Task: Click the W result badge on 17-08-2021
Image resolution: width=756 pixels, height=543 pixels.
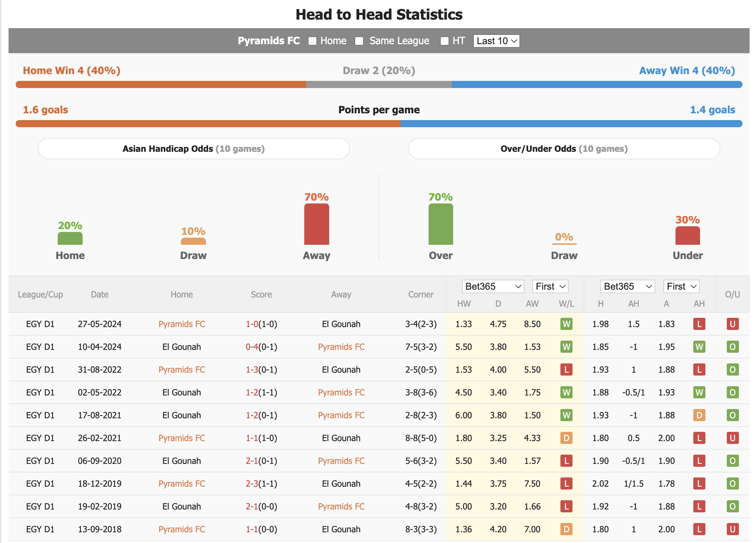Action: (x=566, y=415)
